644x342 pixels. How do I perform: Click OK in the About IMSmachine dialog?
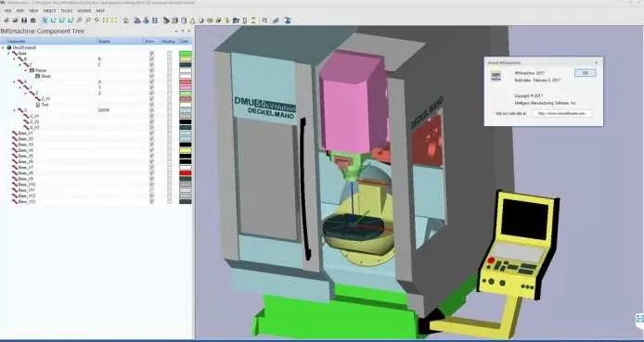(x=585, y=72)
